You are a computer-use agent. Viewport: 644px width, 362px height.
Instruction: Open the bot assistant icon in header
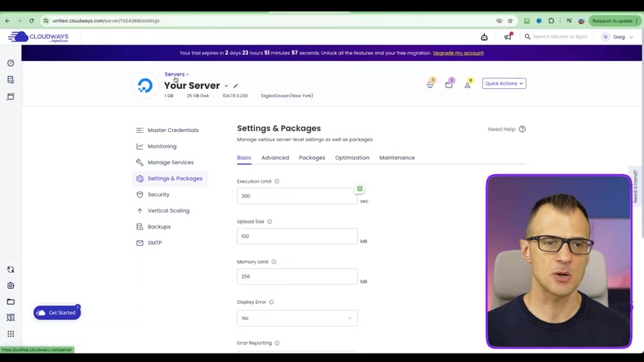tap(484, 37)
